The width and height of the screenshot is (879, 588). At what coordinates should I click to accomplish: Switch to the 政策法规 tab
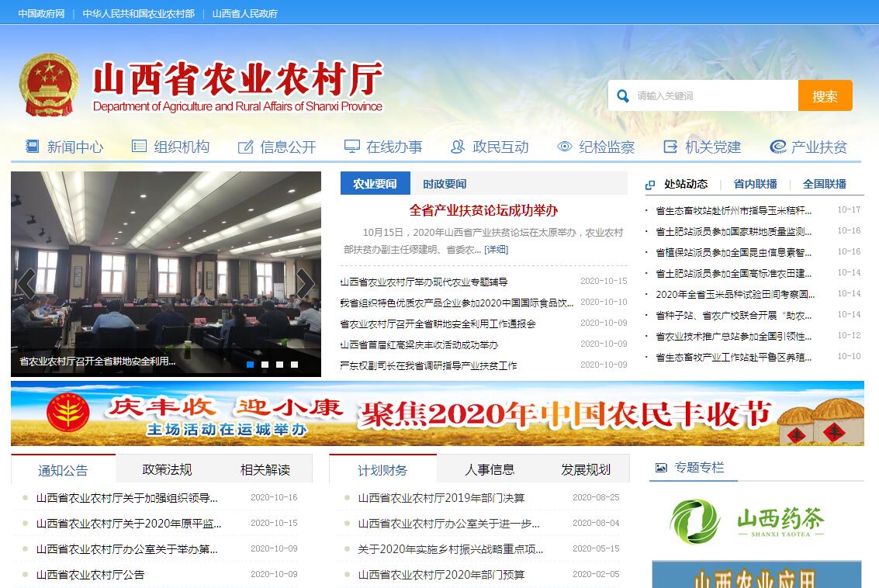tap(167, 469)
